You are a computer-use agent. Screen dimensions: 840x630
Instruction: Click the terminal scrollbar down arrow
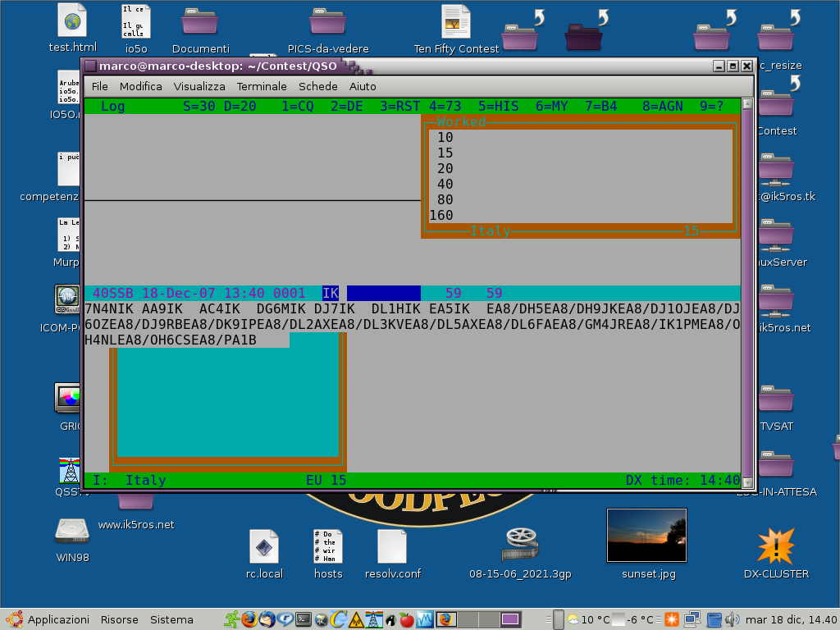coord(747,482)
